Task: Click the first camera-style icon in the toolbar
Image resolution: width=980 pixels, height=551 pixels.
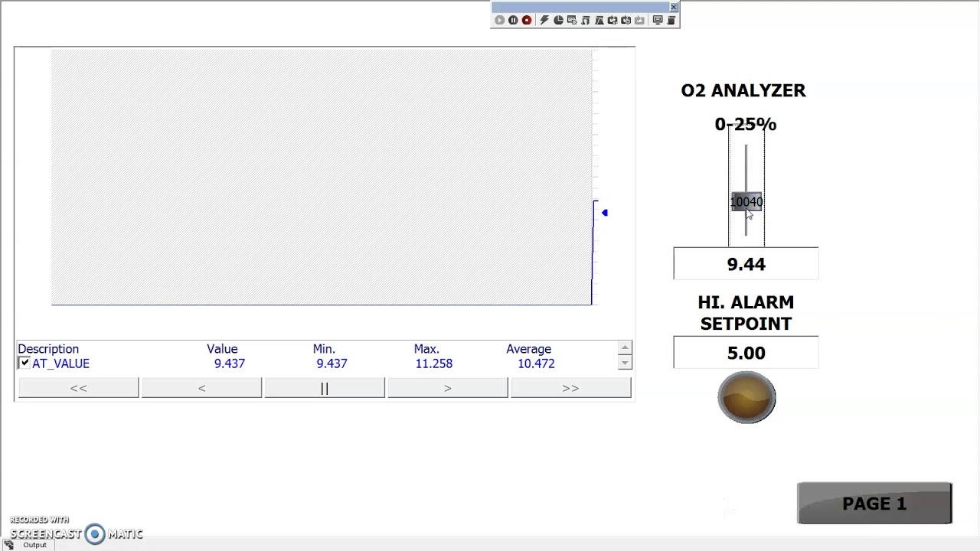Action: [x=612, y=20]
